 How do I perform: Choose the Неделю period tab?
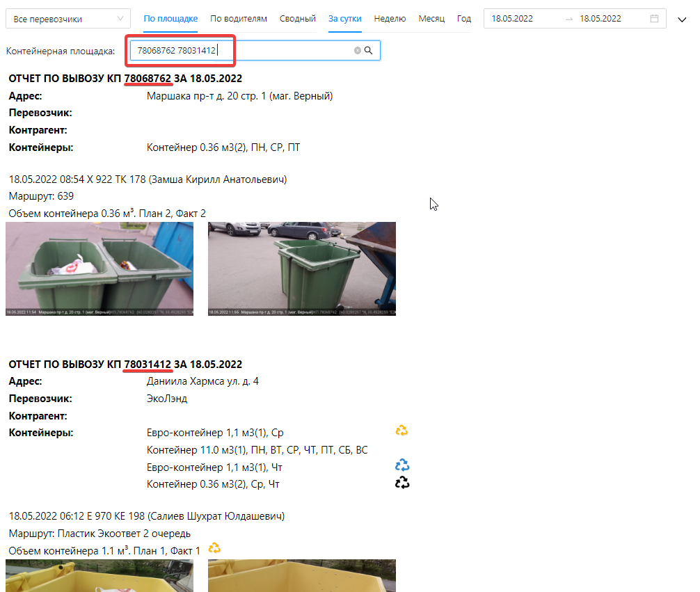click(390, 19)
